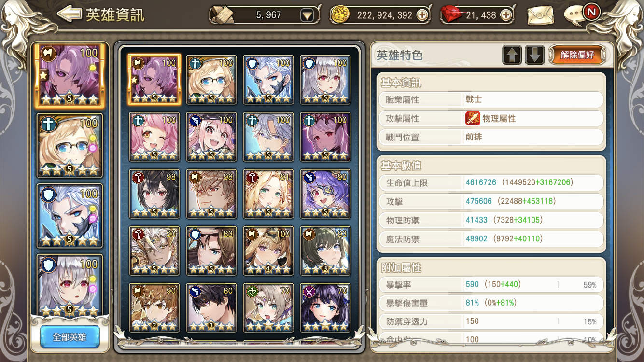This screenshot has height=362, width=644.
Task: Add gold with the plus beside 222,924,392
Action: click(x=422, y=15)
